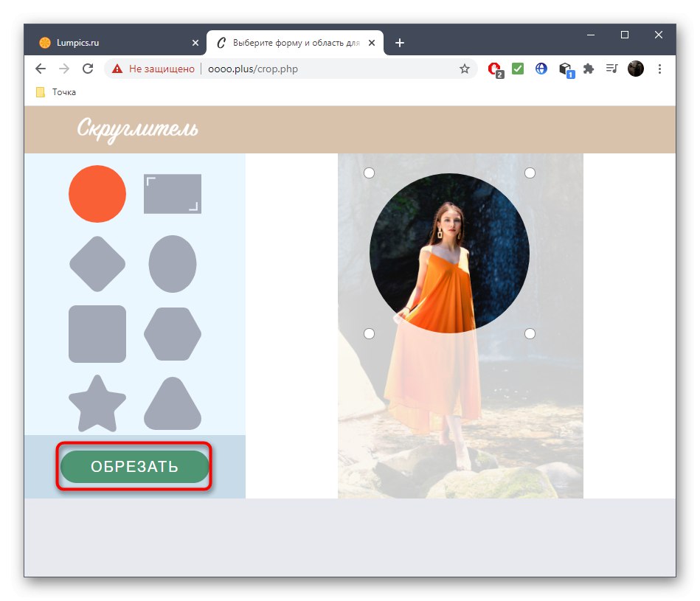Open the Chrome extensions puzzle menu
This screenshot has height=601, width=700.
tap(588, 69)
